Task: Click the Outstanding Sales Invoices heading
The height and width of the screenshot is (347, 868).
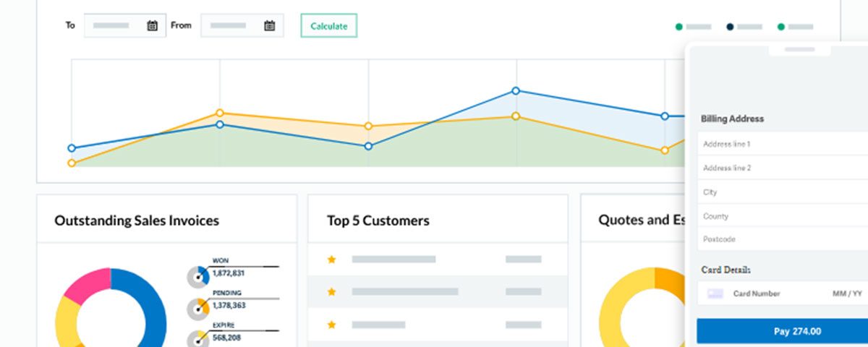Action: point(137,220)
